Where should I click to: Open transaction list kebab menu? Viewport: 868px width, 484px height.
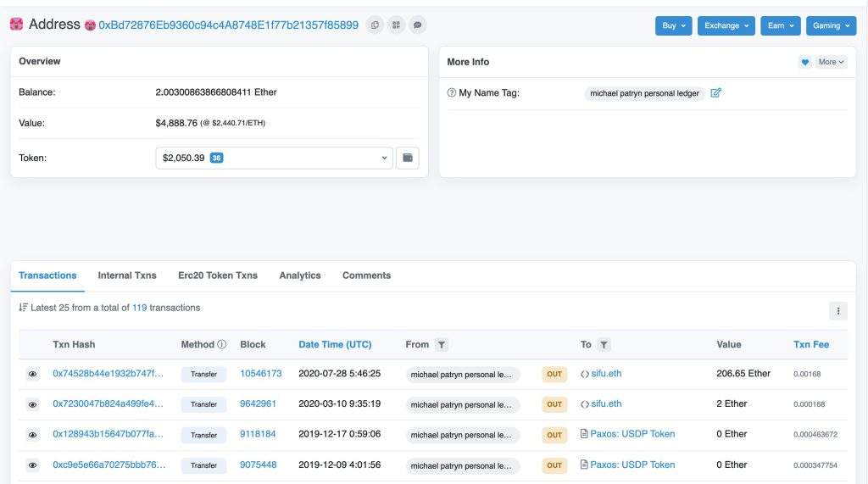(838, 311)
